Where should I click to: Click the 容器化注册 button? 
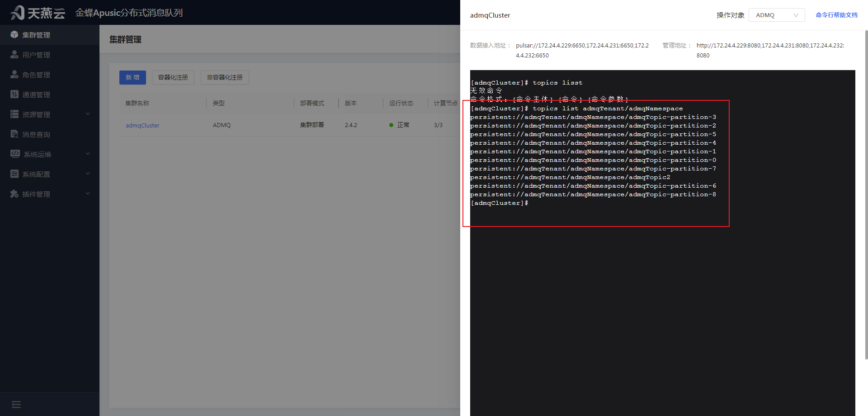click(x=173, y=77)
